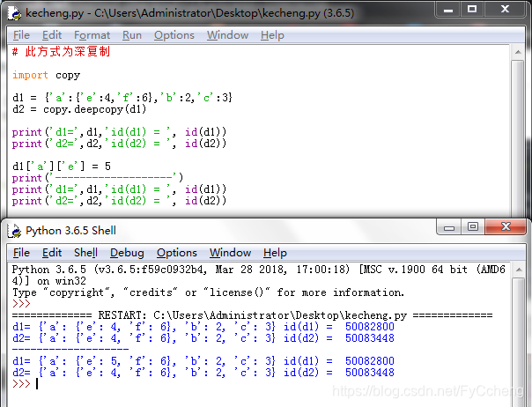This screenshot has width=532, height=407.
Task: Open Format menu in editor window
Action: point(92,35)
